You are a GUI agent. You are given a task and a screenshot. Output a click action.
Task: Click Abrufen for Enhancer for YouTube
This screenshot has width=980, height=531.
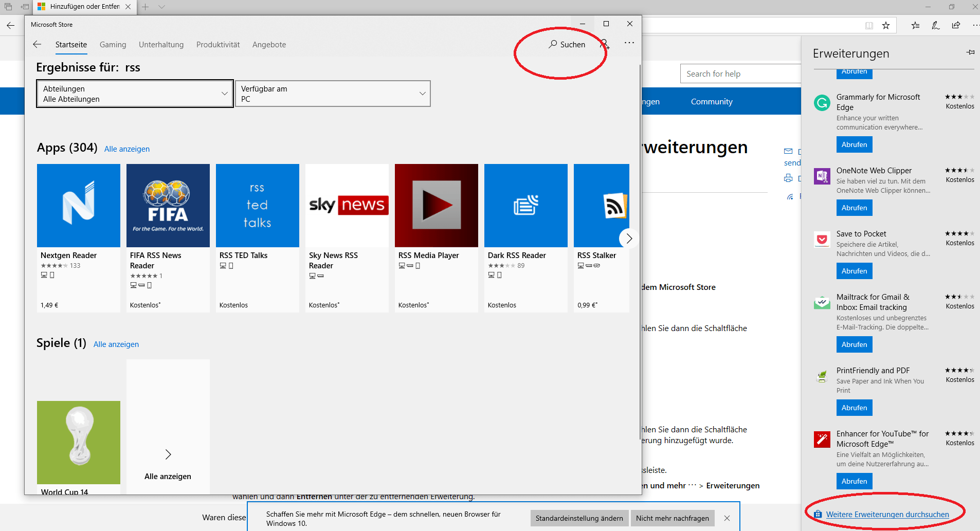(854, 481)
